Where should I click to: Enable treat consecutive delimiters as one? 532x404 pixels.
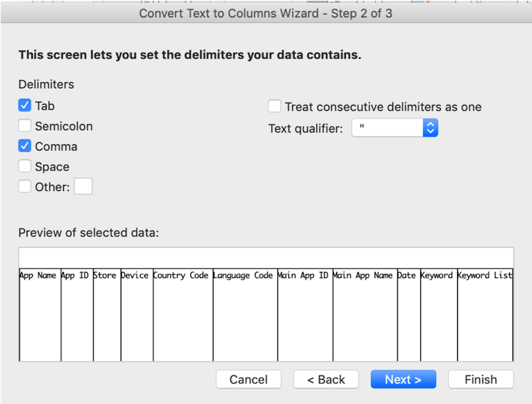point(274,106)
